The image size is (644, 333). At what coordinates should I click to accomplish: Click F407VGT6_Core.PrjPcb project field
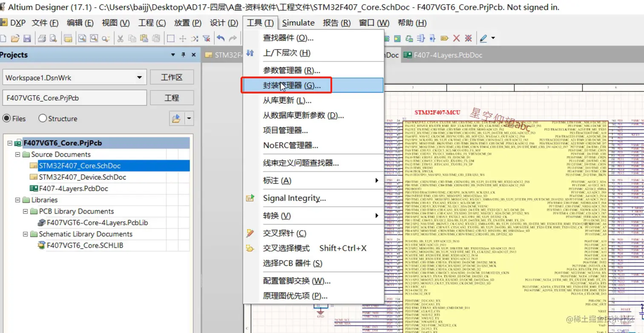pos(75,98)
